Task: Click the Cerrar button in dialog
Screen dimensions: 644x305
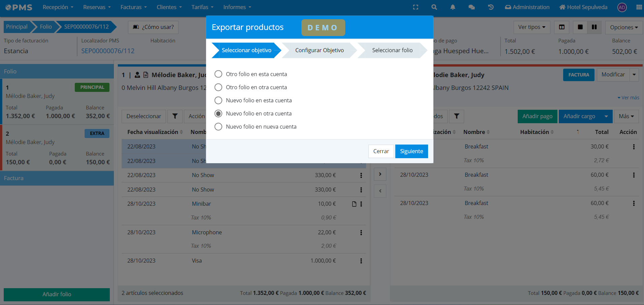Action: (x=381, y=151)
